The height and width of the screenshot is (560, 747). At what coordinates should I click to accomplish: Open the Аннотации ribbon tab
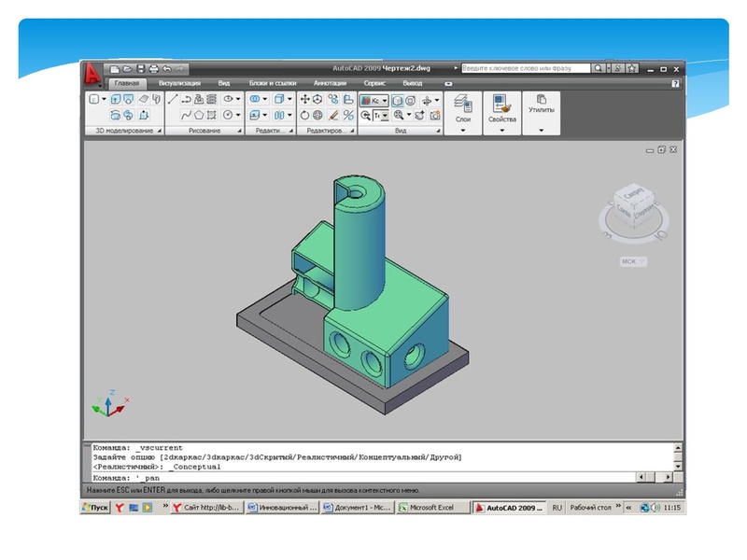coord(331,83)
